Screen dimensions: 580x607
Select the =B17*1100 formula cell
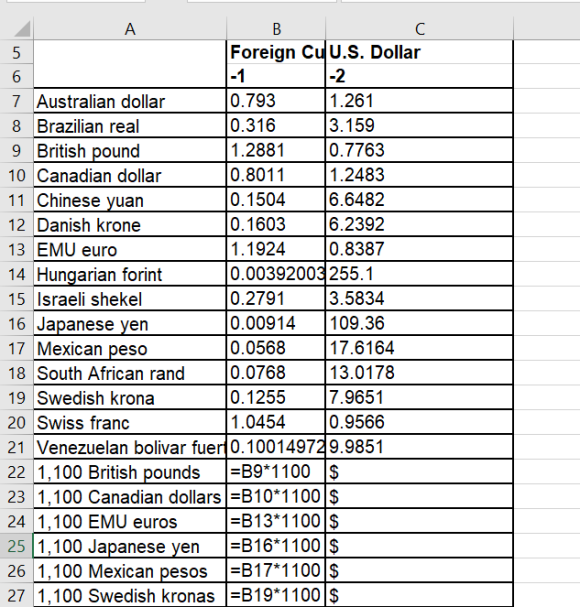276,571
